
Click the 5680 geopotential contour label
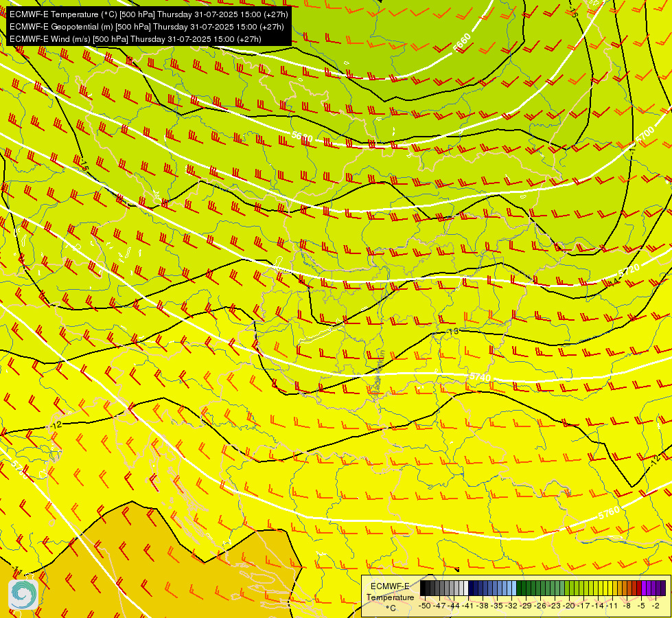pyautogui.click(x=302, y=137)
